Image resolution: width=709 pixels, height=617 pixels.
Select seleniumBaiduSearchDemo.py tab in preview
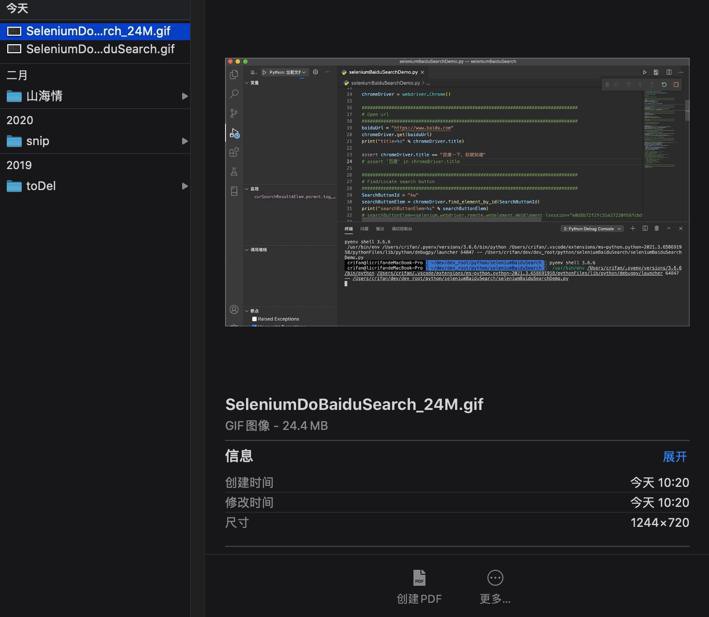point(383,72)
